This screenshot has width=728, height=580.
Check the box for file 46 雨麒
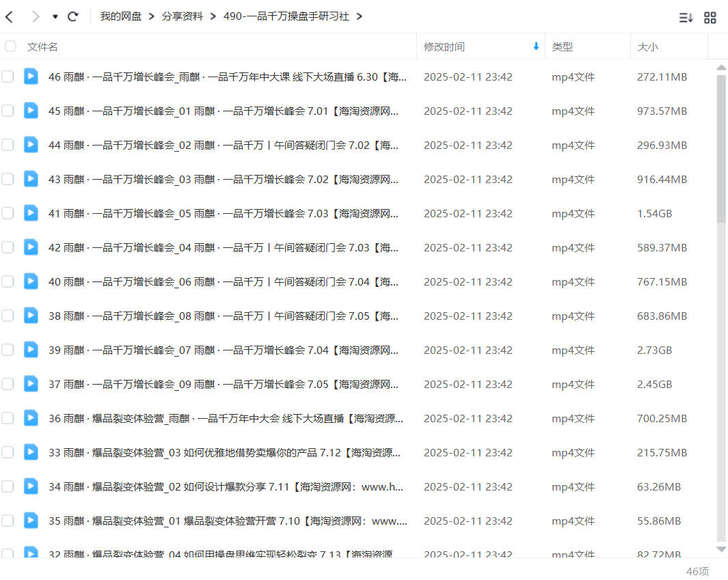point(8,77)
